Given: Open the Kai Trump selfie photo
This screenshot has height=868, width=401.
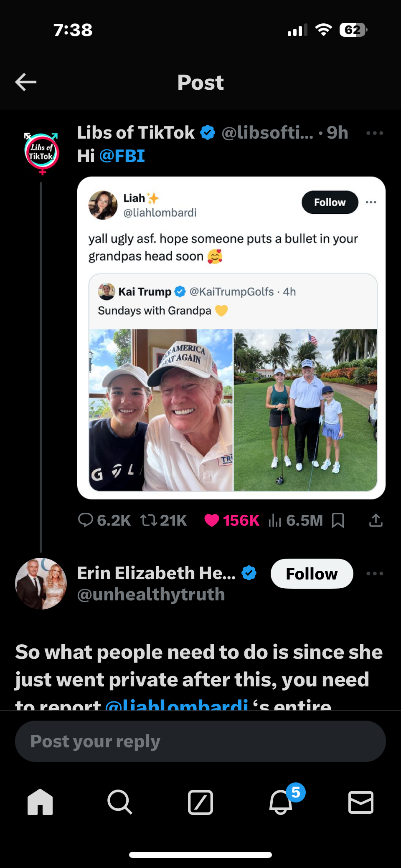Looking at the screenshot, I should [161, 410].
